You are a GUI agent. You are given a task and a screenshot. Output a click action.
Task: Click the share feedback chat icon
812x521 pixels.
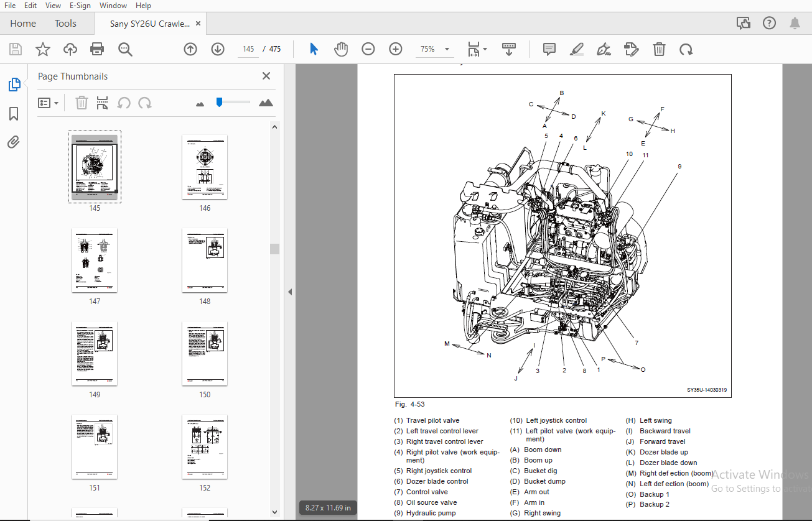744,24
